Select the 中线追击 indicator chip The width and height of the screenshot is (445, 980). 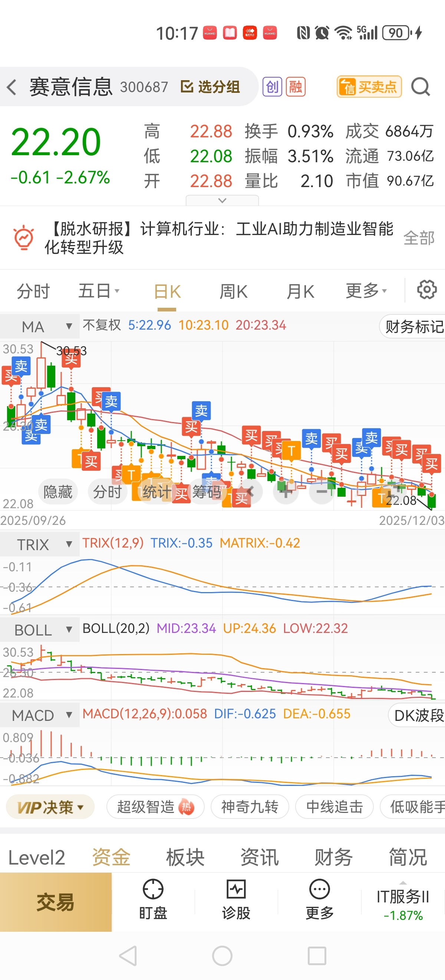[x=334, y=807]
